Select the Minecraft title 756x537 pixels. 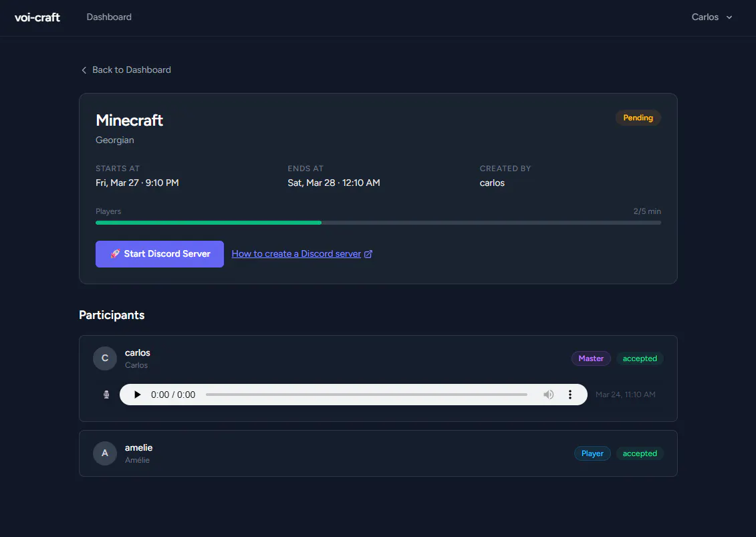click(x=129, y=120)
